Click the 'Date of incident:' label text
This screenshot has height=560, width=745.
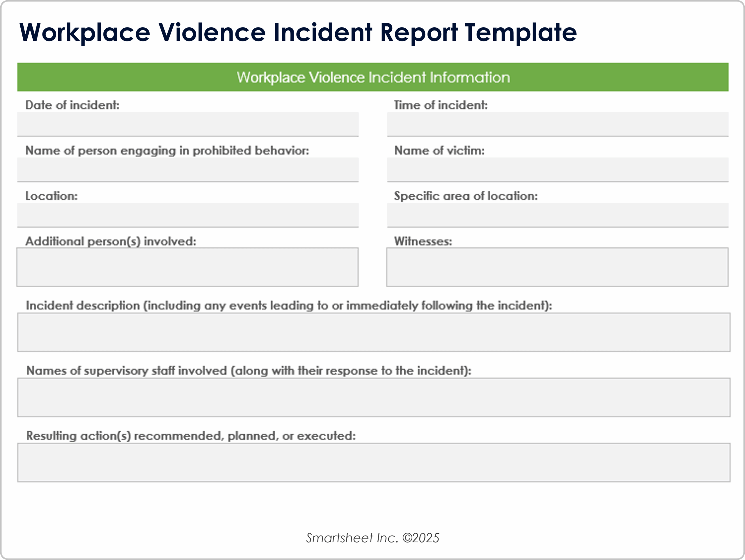coord(72,105)
